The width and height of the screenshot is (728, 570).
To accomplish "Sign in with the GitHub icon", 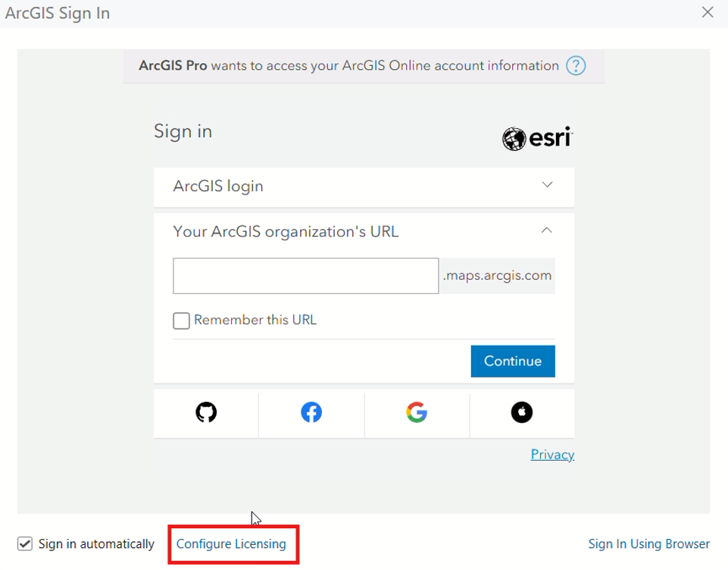I will (205, 412).
